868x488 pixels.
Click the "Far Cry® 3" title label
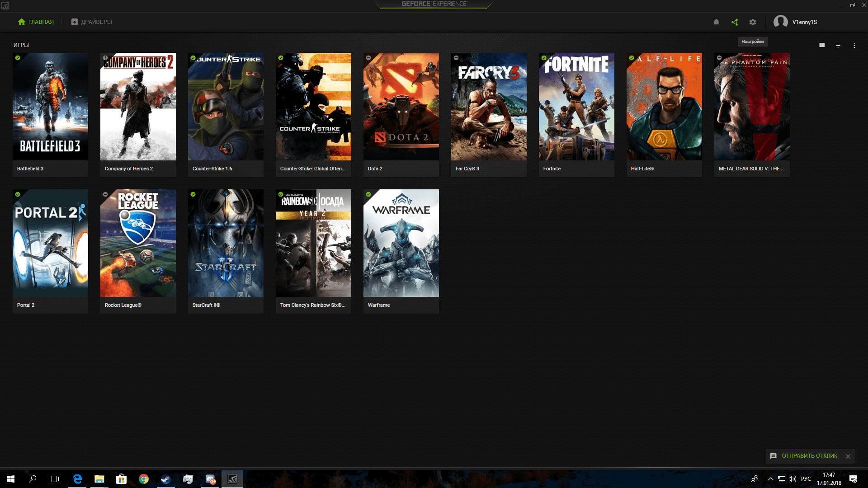coord(467,169)
